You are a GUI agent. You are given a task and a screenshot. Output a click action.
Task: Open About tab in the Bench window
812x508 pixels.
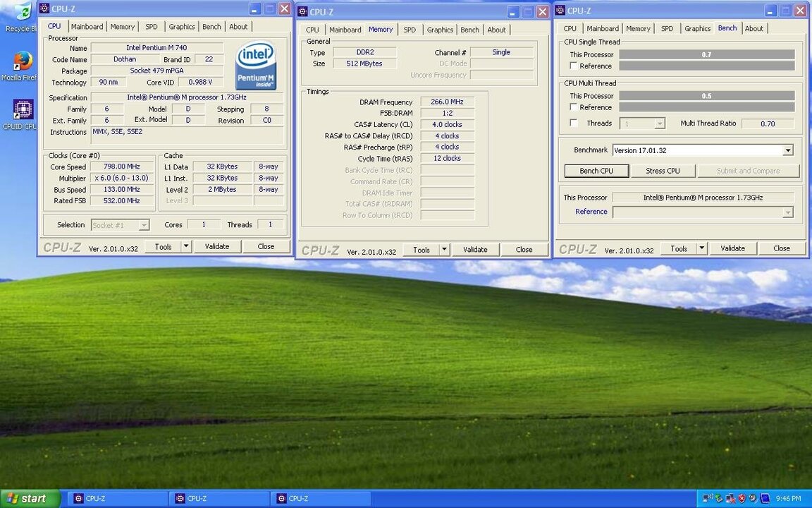tap(754, 28)
